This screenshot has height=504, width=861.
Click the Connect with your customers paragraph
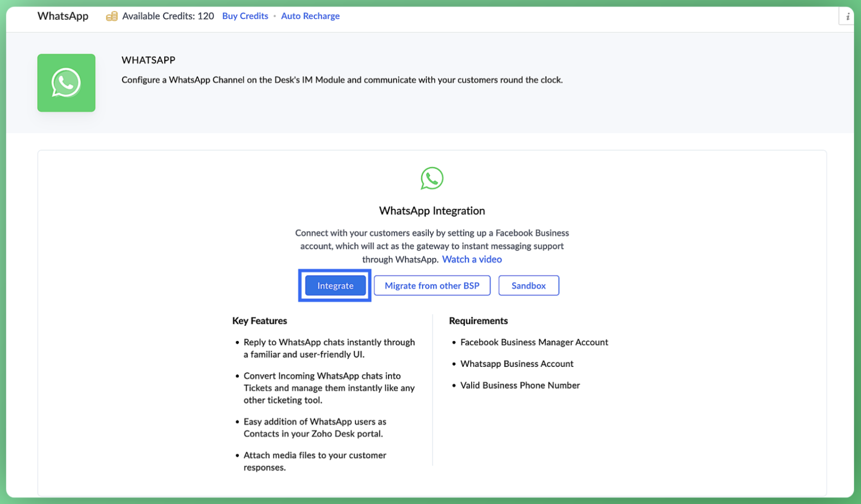432,246
